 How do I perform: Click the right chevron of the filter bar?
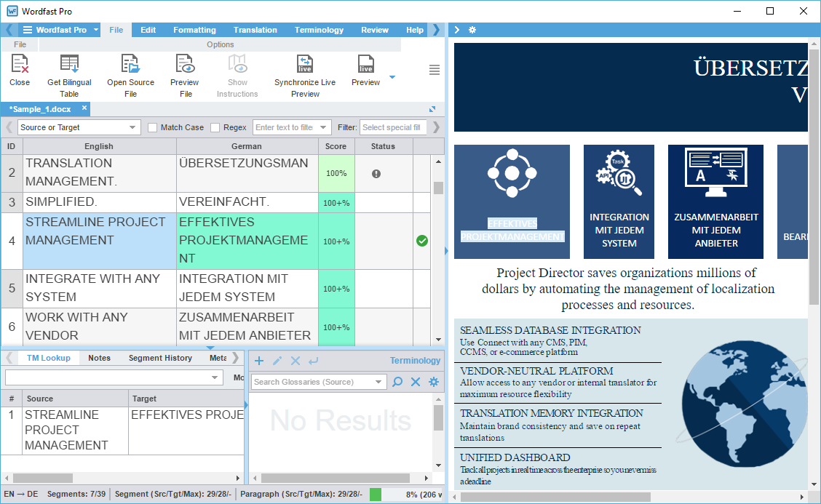click(x=436, y=127)
